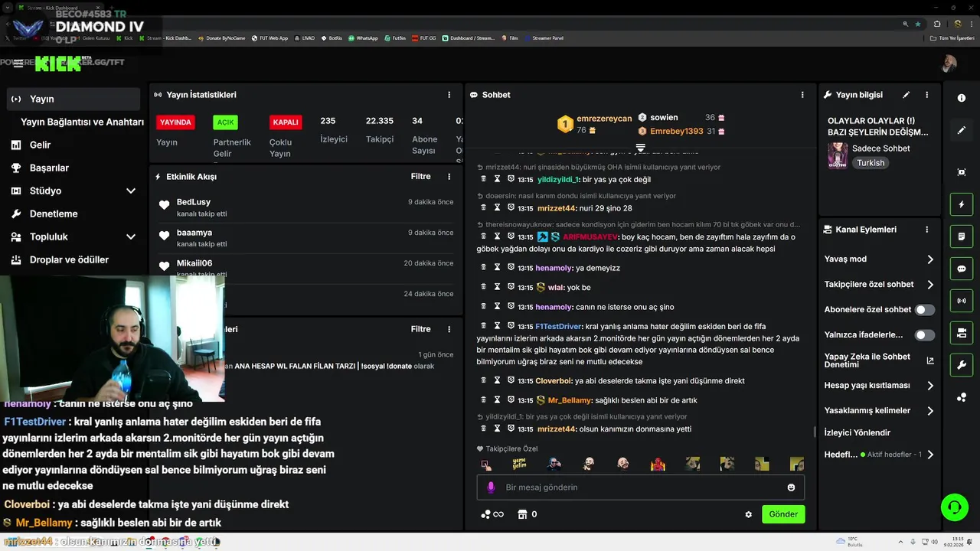Delete yildizyildi_1 chat message
The image size is (980, 551).
pyautogui.click(x=483, y=179)
